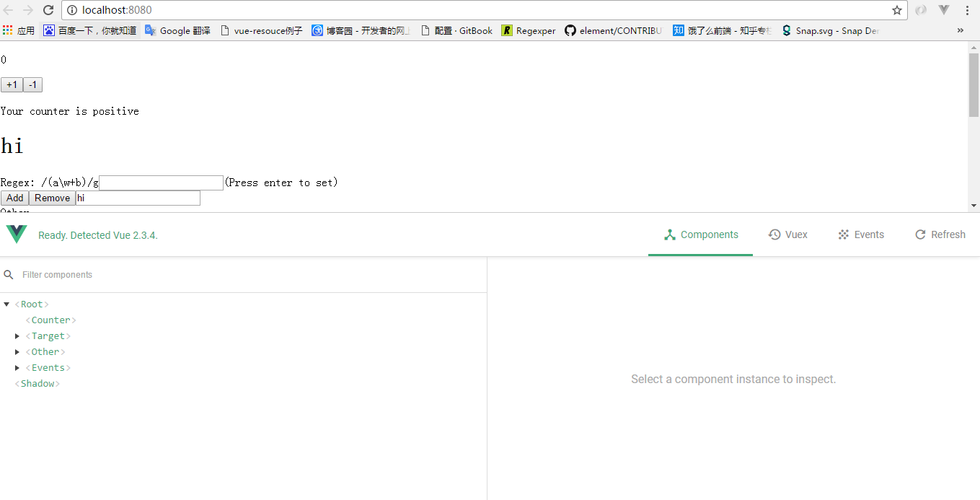This screenshot has width=980, height=500.
Task: Open the element/CONTRIBUTING GitHub bookmark
Action: point(614,30)
